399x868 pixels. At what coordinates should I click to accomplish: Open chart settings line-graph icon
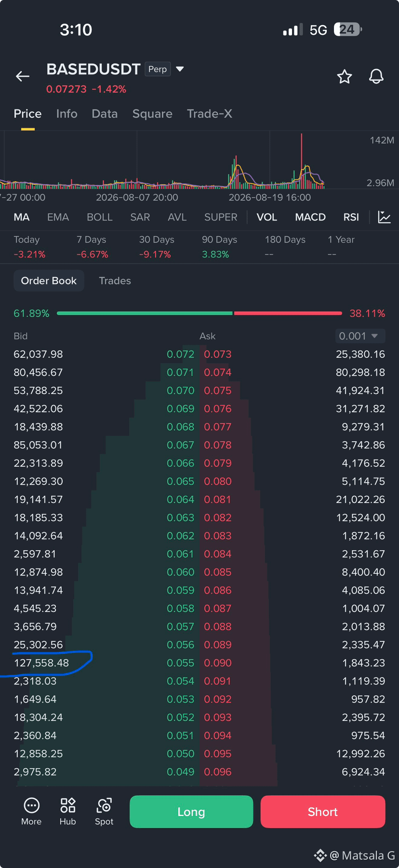384,217
